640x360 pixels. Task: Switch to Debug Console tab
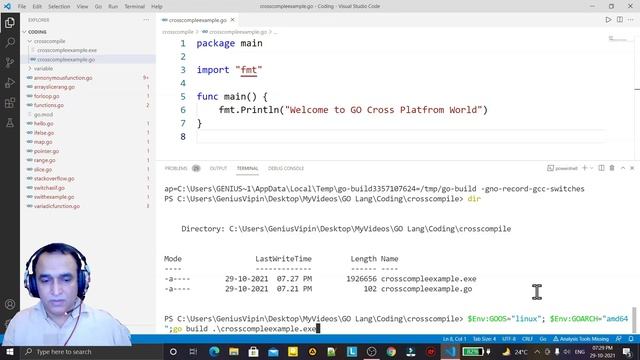(286, 168)
